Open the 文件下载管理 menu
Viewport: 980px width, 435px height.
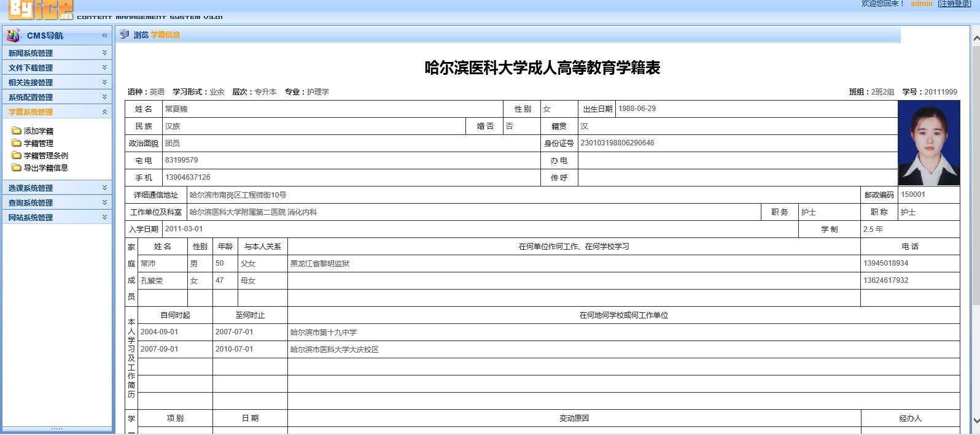click(31, 68)
